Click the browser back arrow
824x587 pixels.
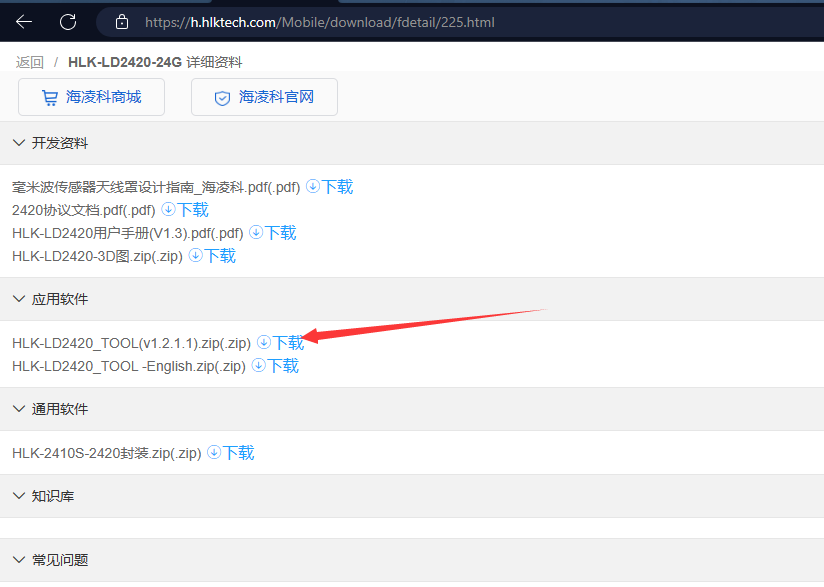(x=24, y=22)
